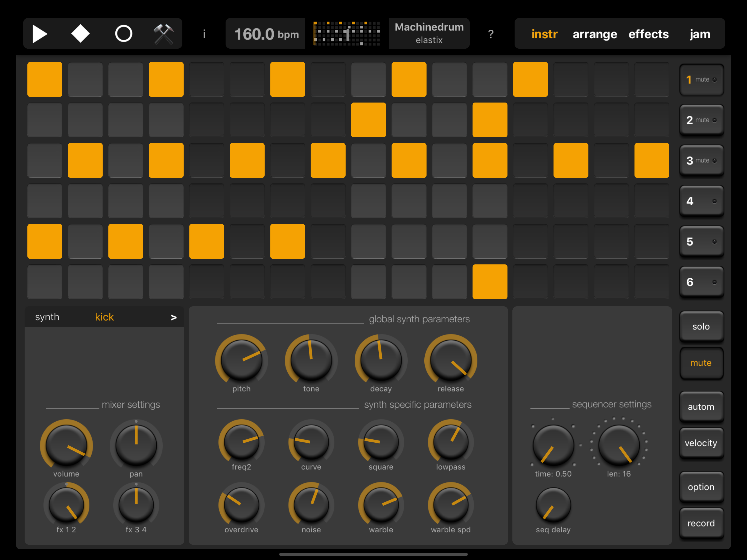
Task: Click the 160.0 bpm tempo display
Action: coord(266,34)
